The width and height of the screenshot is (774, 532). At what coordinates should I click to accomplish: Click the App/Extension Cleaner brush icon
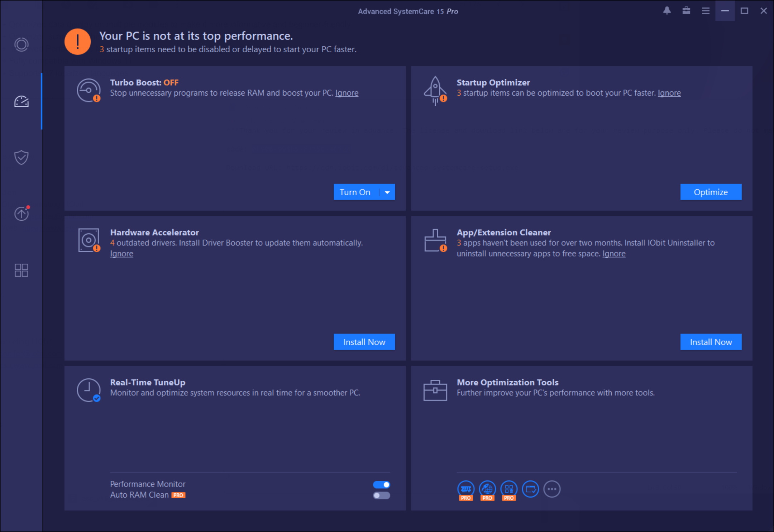click(x=435, y=240)
